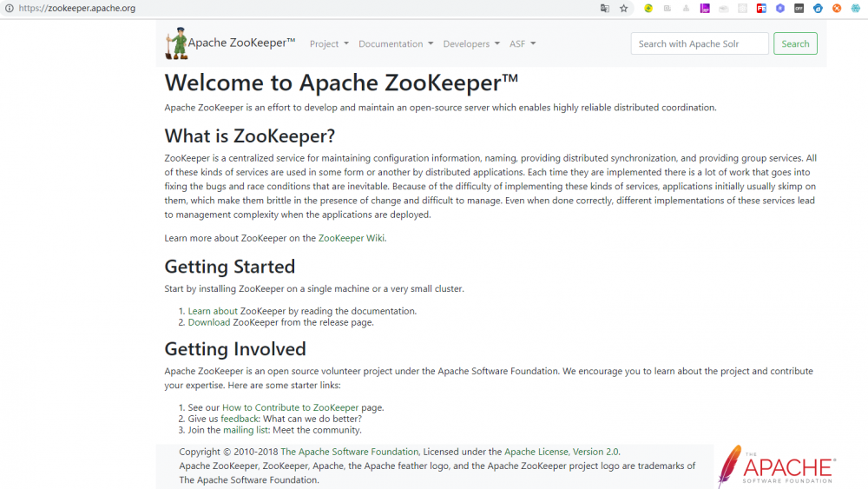Open the Apache License, Version 2.0 link

pos(562,452)
